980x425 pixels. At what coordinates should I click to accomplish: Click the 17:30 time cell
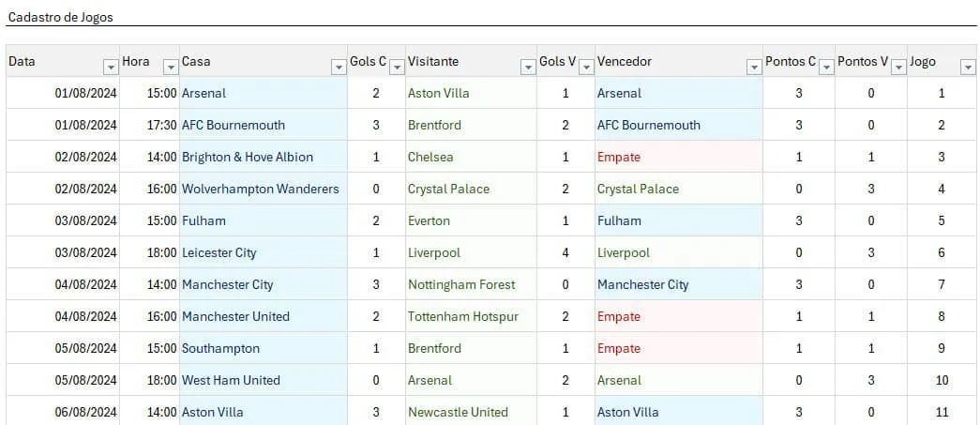pyautogui.click(x=149, y=125)
